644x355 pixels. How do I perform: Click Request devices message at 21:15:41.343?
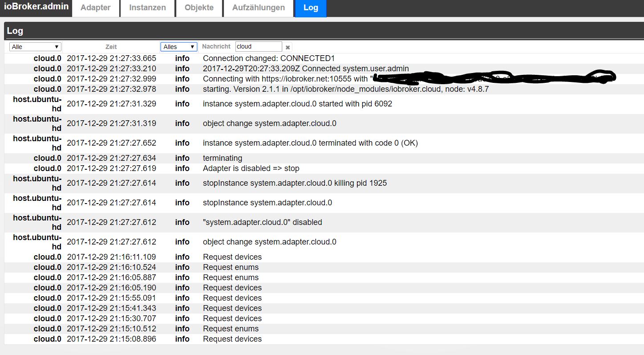(x=232, y=308)
